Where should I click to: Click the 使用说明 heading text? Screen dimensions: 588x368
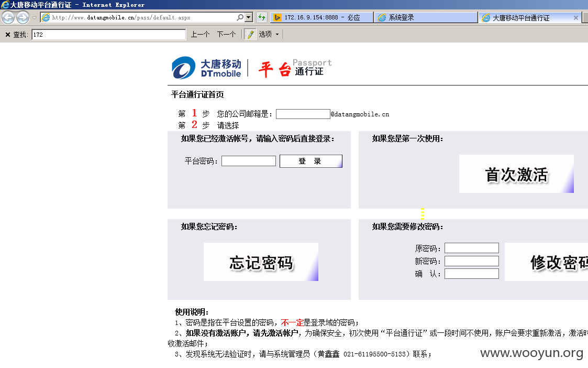(192, 312)
